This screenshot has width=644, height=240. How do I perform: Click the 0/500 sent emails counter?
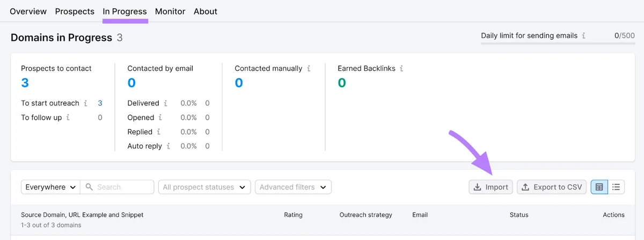(x=625, y=35)
